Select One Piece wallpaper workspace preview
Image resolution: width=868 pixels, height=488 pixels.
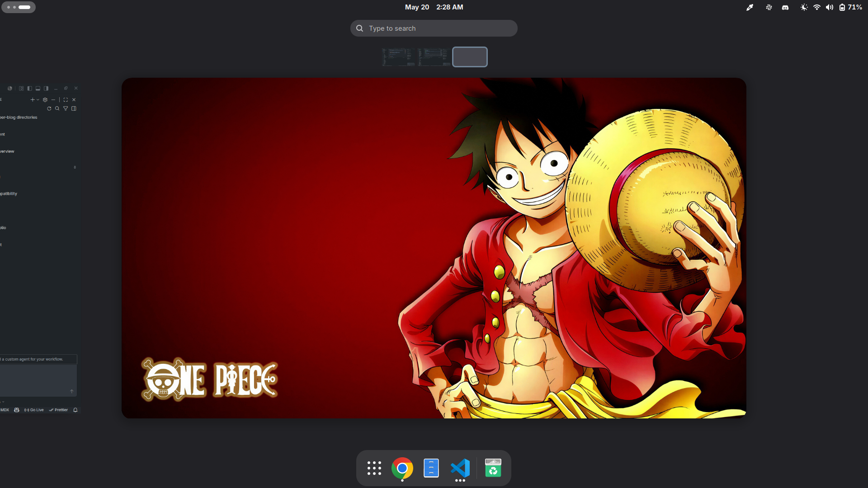434,248
